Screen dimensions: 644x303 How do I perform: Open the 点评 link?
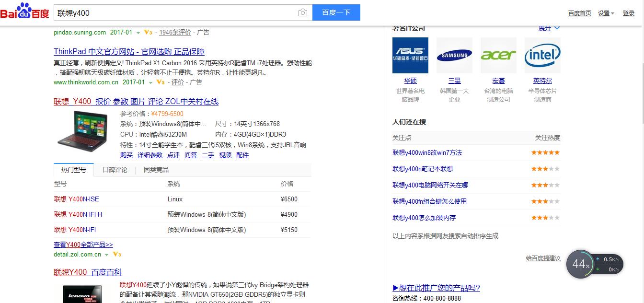point(173,155)
